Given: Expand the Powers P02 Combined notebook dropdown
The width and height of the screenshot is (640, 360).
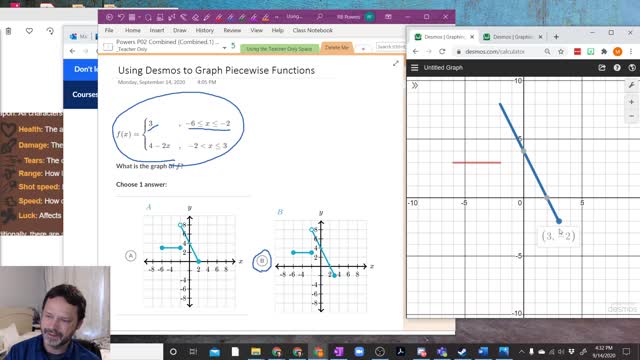Looking at the screenshot, I should pyautogui.click(x=224, y=48).
